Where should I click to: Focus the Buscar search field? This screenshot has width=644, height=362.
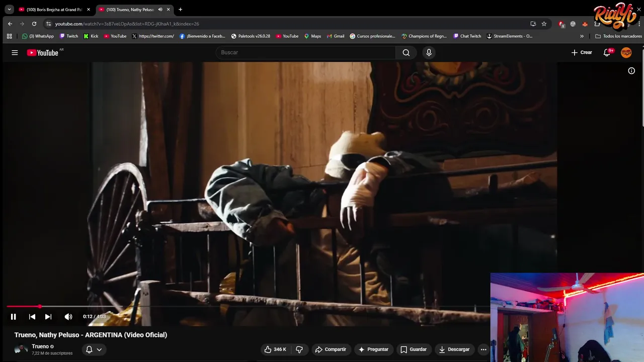tap(306, 52)
